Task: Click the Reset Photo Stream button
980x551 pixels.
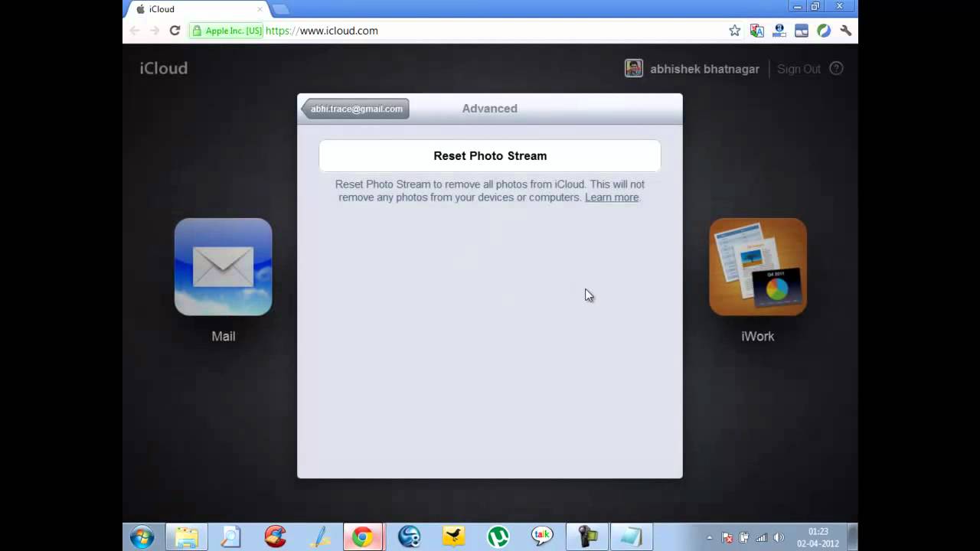Action: pyautogui.click(x=490, y=155)
